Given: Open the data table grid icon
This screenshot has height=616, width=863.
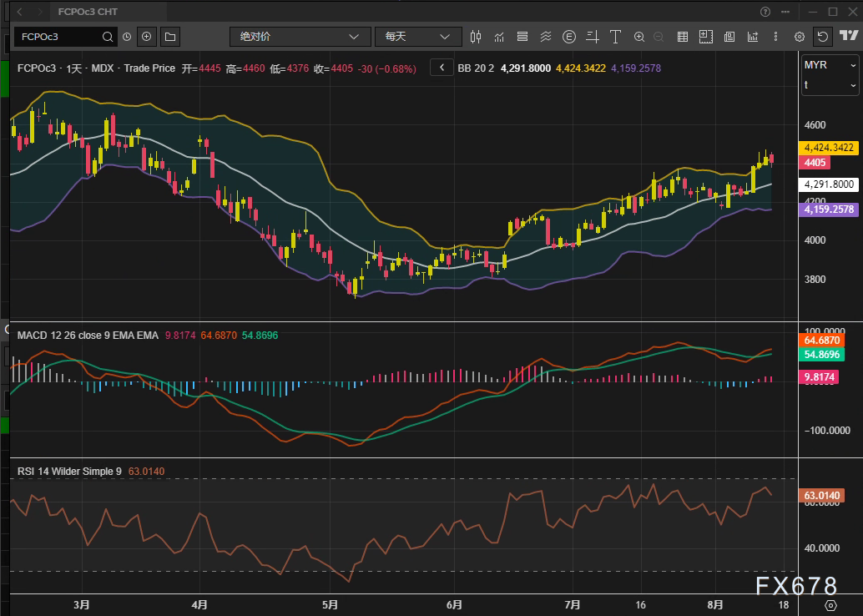Looking at the screenshot, I should 682,37.
